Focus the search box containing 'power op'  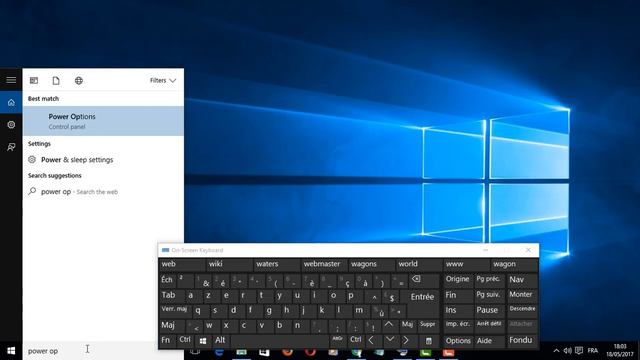click(x=89, y=351)
